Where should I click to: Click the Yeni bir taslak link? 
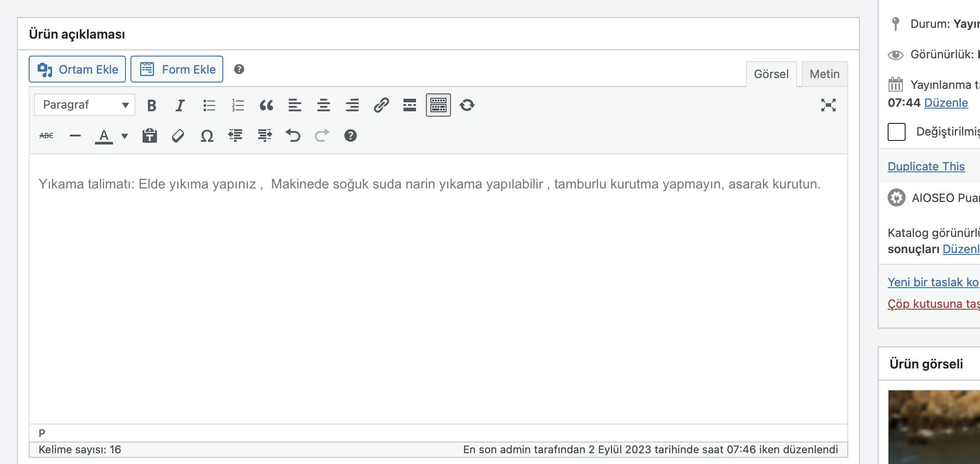tap(933, 282)
